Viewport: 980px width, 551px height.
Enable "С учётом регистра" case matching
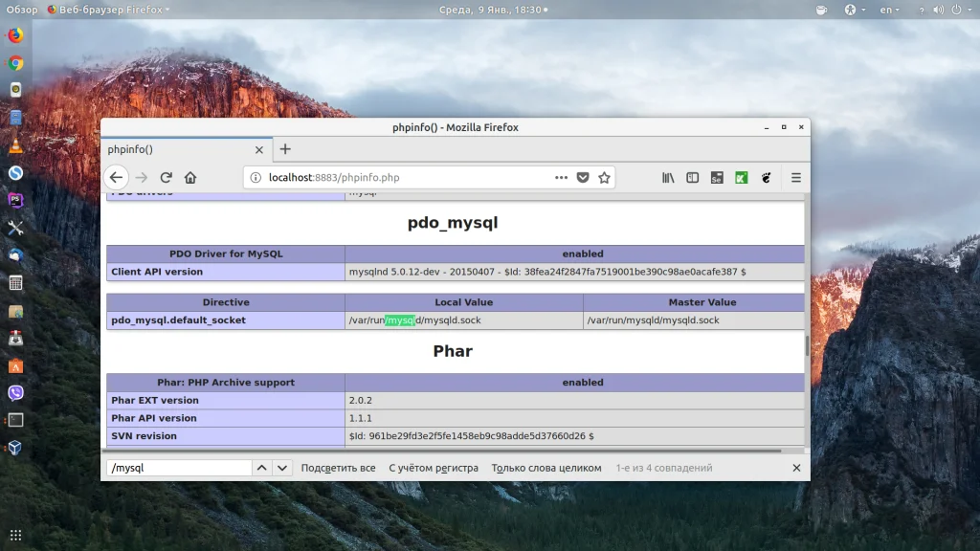433,468
